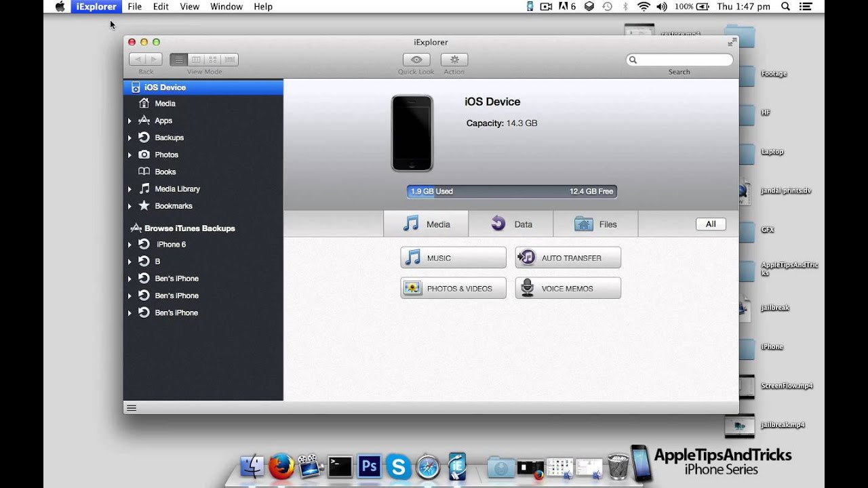Viewport: 868px width, 488px height.
Task: Open the AUTO TRANSFER button
Action: (x=568, y=258)
